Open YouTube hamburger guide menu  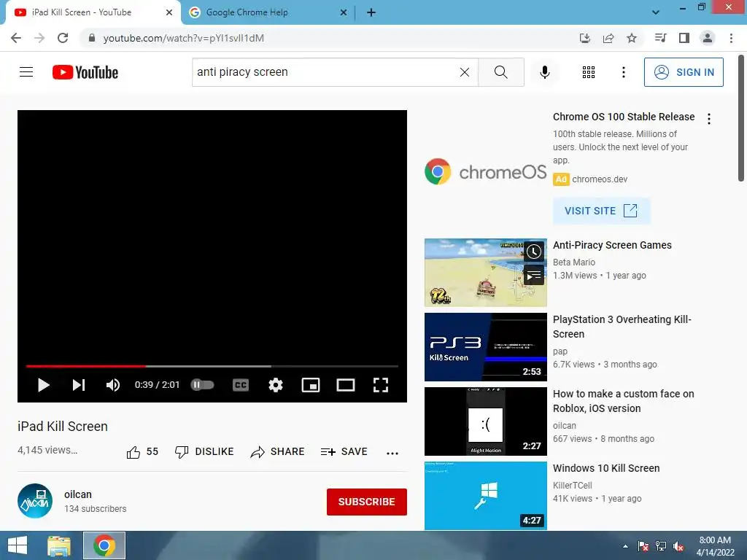pos(26,72)
